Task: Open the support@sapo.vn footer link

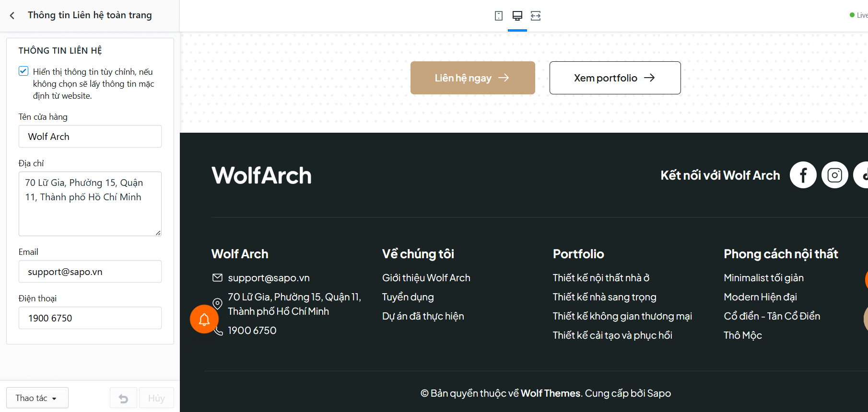Action: coord(269,278)
